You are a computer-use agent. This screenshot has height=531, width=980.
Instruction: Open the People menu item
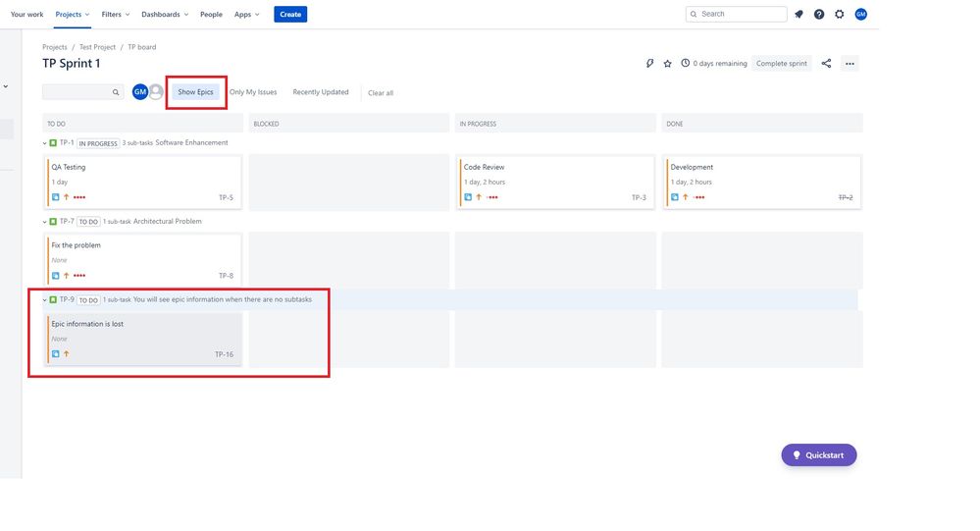click(211, 14)
